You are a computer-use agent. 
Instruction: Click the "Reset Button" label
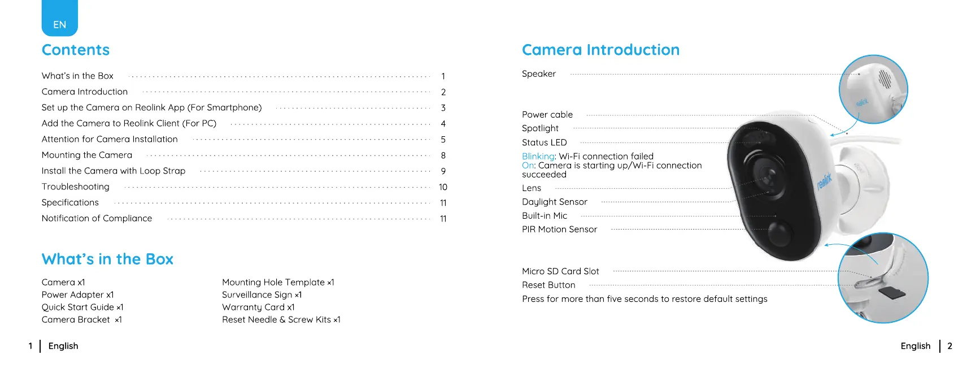tap(548, 285)
